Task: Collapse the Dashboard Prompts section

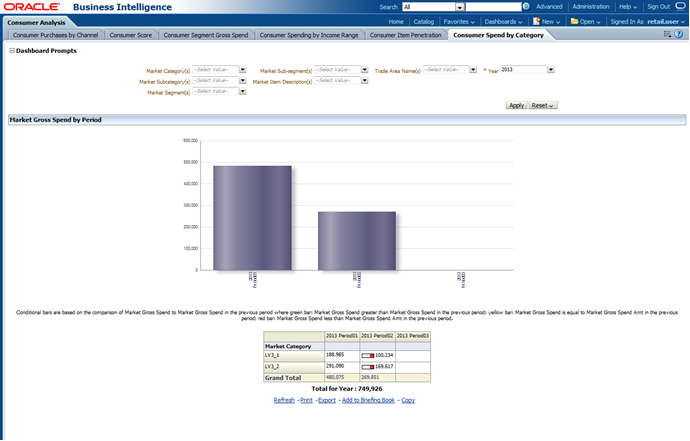Action: [12, 51]
